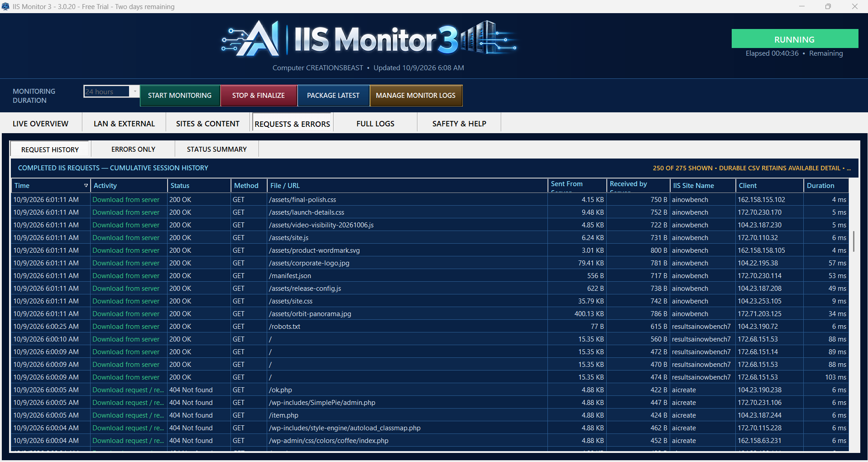
Task: Switch to the Live Overview tab
Action: [x=41, y=124]
